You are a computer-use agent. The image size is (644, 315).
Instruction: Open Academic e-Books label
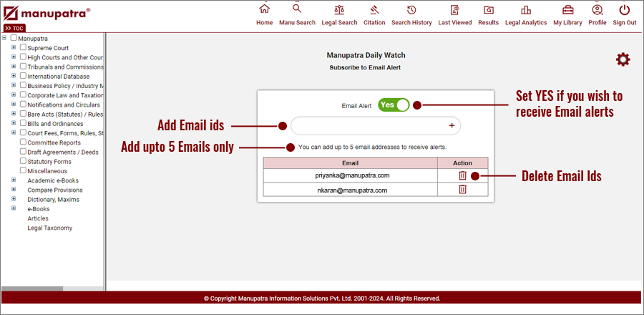(53, 180)
